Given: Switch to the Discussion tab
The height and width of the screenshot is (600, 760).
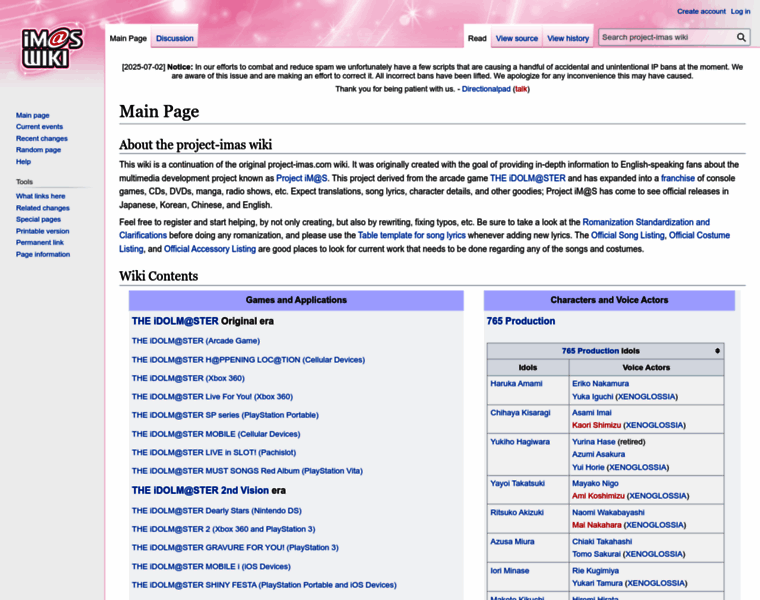Looking at the screenshot, I should click(174, 38).
